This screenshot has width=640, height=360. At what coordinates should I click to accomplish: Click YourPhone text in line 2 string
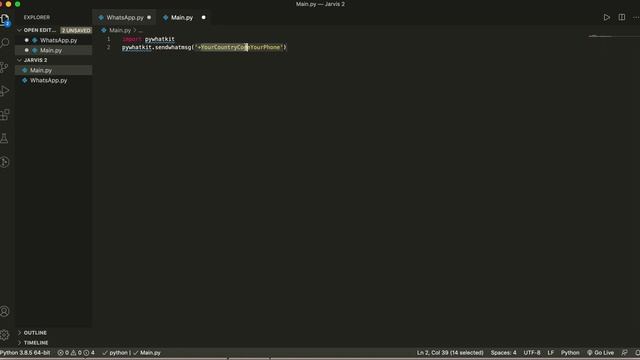point(265,47)
